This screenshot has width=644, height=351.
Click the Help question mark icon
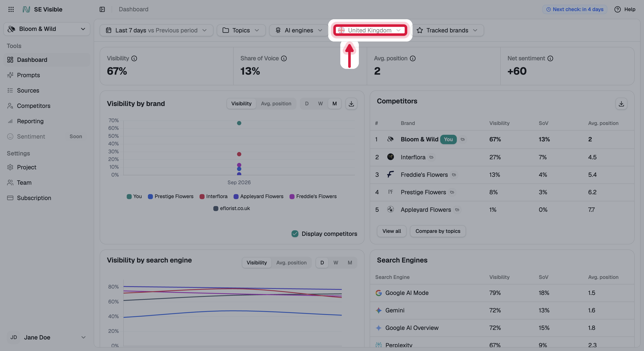[618, 9]
